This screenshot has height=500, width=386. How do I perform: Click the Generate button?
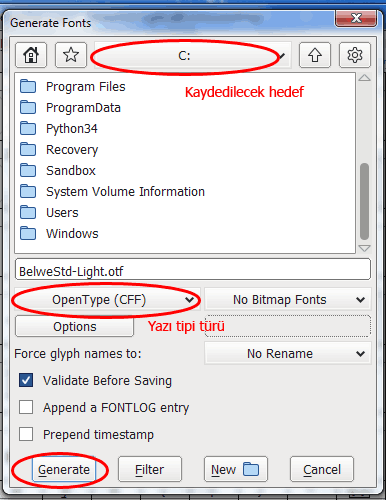(x=64, y=469)
